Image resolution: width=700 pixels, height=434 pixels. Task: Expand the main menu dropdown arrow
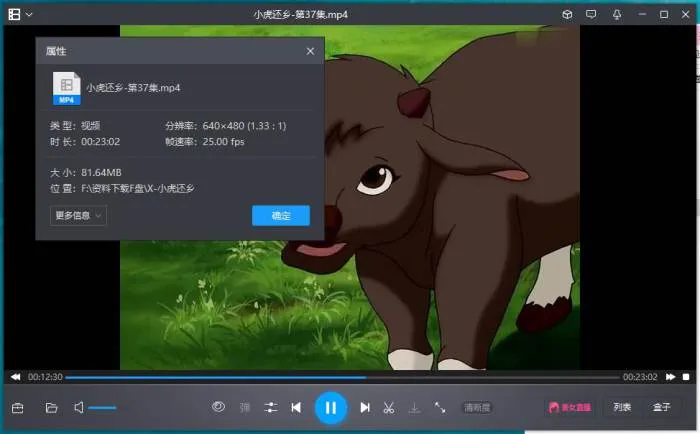click(29, 15)
